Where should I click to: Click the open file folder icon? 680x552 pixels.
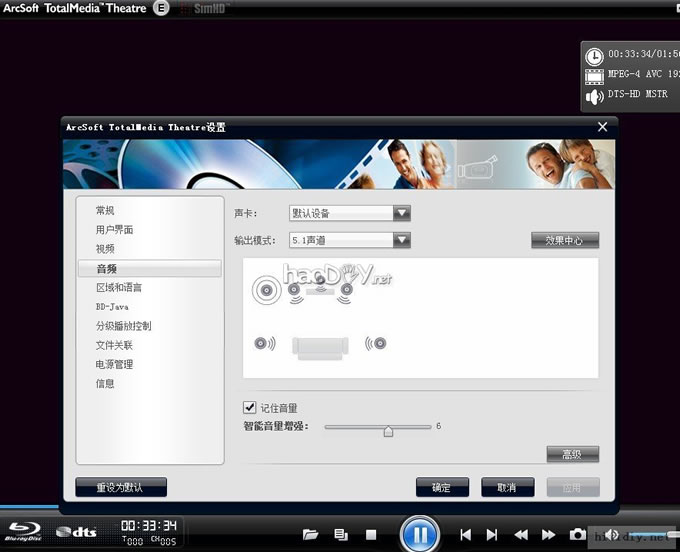[x=310, y=535]
